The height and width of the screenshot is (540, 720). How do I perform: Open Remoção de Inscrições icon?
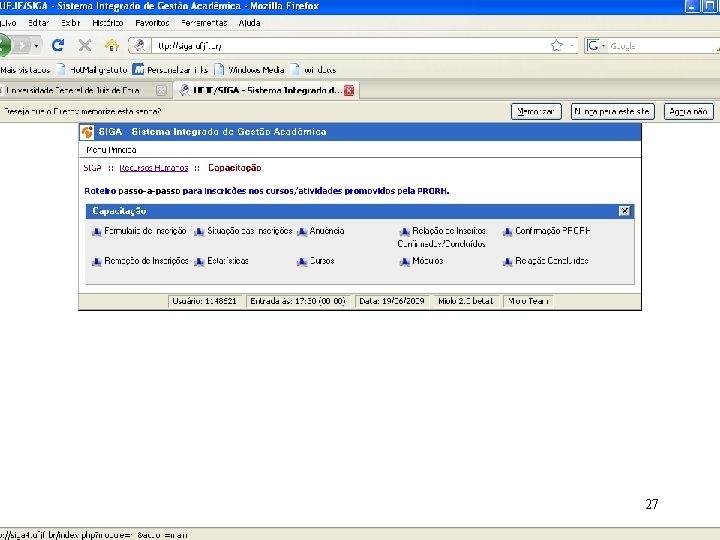(x=96, y=262)
